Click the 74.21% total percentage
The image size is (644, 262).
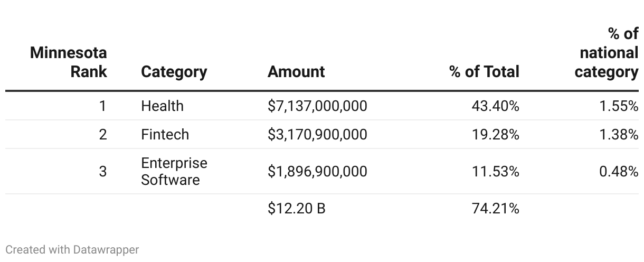[495, 209]
